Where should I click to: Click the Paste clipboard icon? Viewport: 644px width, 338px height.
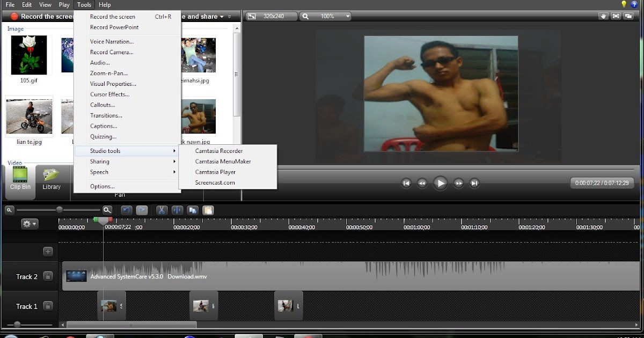click(208, 210)
